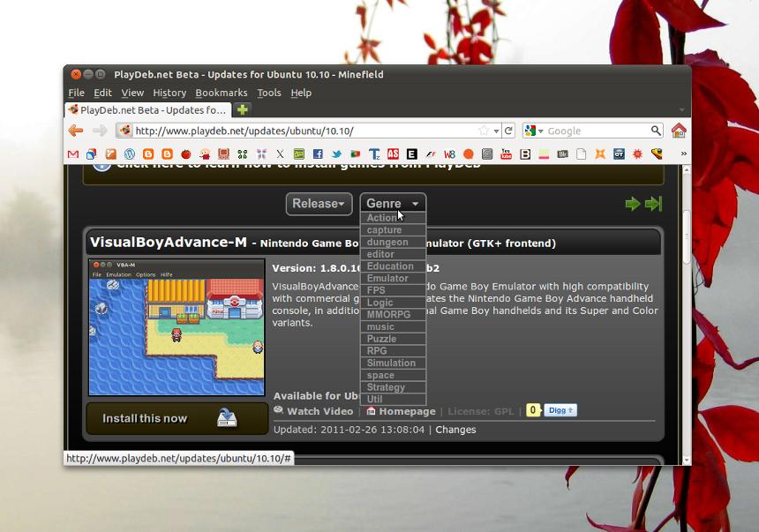Image resolution: width=759 pixels, height=532 pixels.
Task: Open the Bookmarks menu
Action: pyautogui.click(x=222, y=93)
